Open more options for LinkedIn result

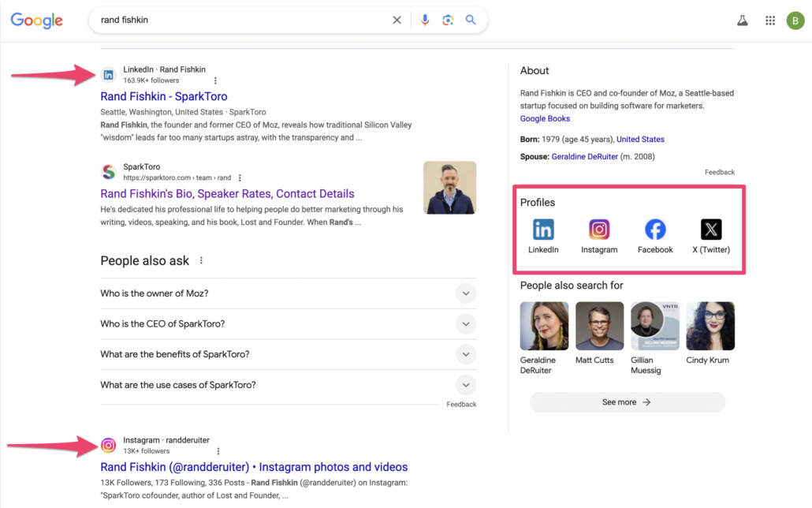[215, 80]
